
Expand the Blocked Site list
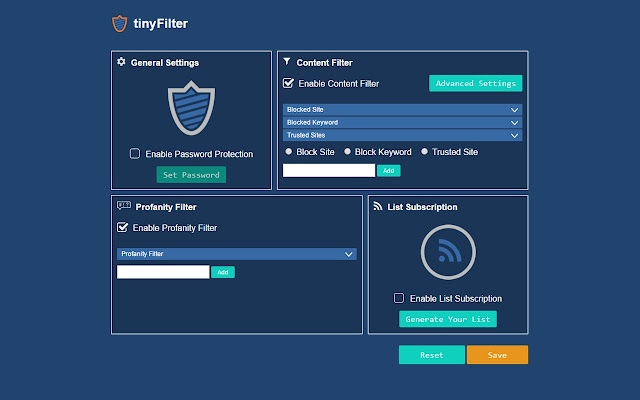402,109
